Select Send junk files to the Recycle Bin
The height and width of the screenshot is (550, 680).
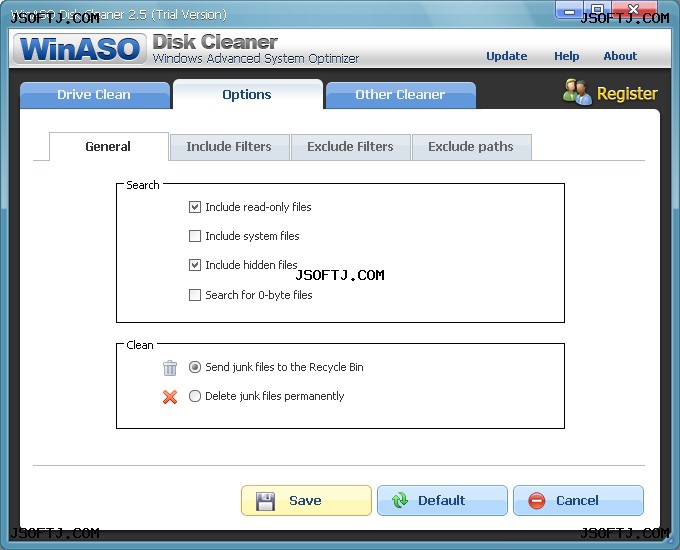point(195,367)
